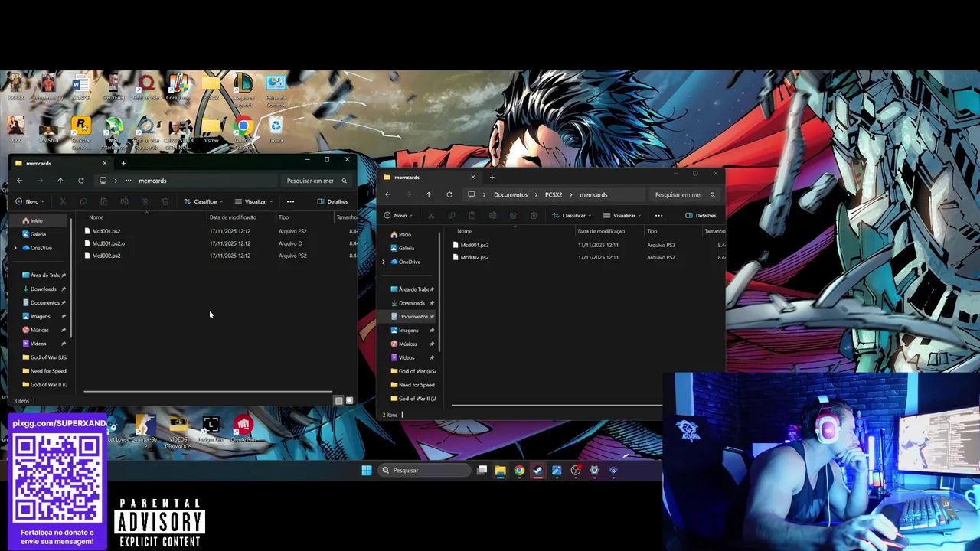Image resolution: width=980 pixels, height=551 pixels.
Task: Open Settings gear from the taskbar
Action: 594,470
